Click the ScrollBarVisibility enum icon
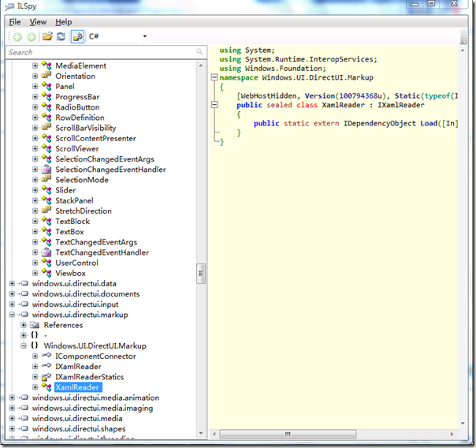This screenshot has width=476, height=448. [46, 128]
